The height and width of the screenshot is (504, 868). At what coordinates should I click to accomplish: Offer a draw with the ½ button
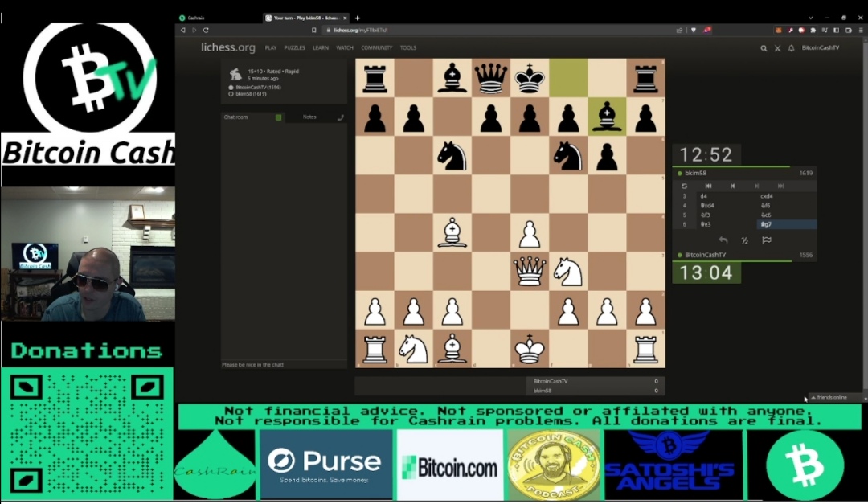744,240
